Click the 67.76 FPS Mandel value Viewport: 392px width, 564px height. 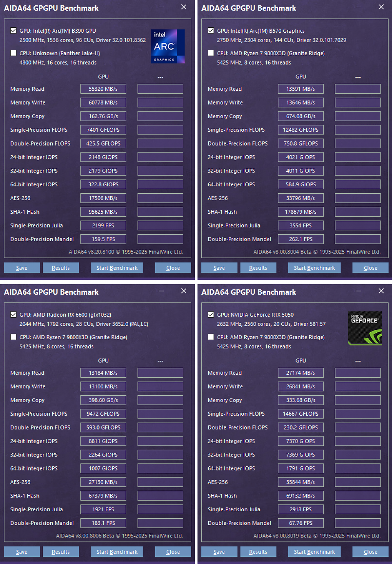(x=301, y=523)
